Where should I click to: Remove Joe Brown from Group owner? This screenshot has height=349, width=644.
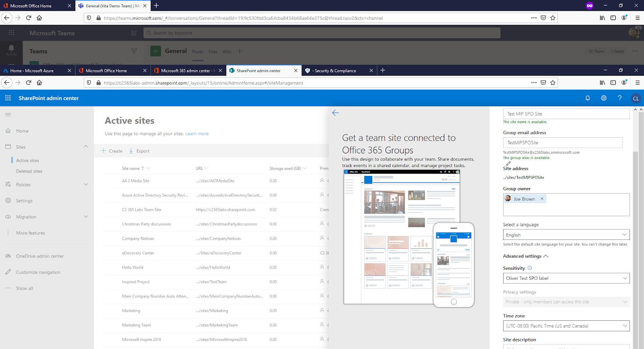point(542,199)
